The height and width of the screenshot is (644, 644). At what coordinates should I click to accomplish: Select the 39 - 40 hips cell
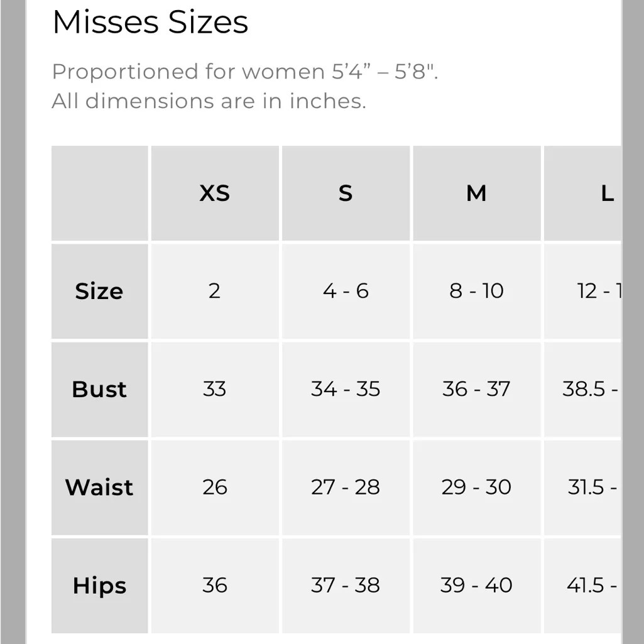[476, 585]
